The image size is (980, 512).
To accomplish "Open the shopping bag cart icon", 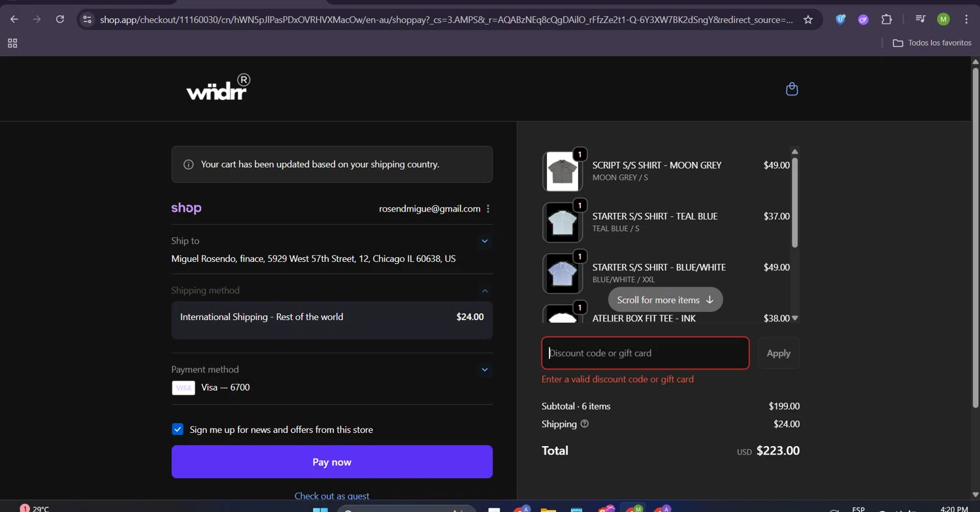I will 792,89.
